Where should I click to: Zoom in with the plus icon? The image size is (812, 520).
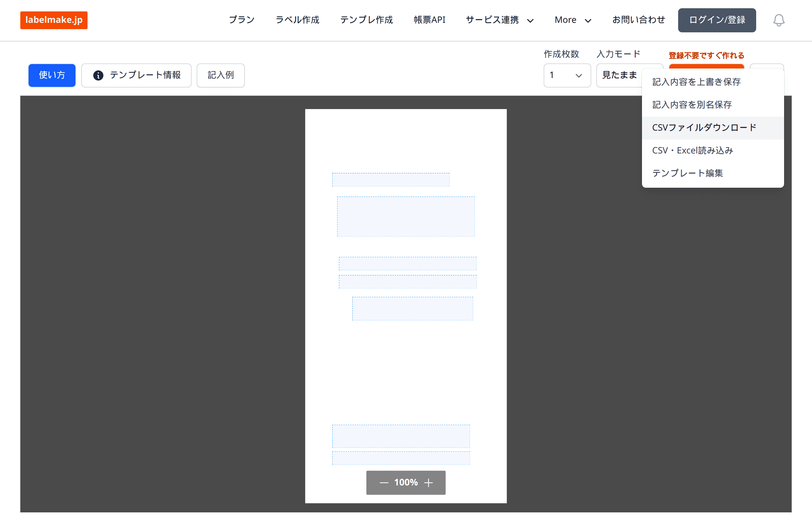point(428,483)
